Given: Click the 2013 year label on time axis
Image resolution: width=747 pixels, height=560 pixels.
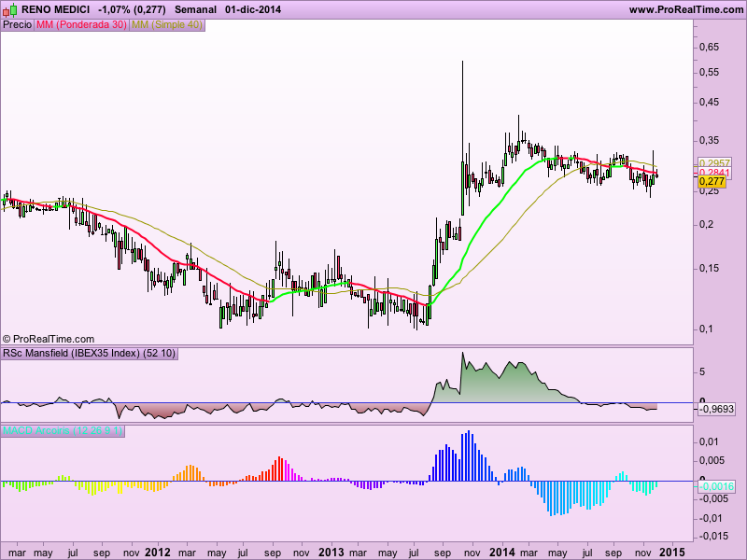Looking at the screenshot, I should (x=331, y=553).
